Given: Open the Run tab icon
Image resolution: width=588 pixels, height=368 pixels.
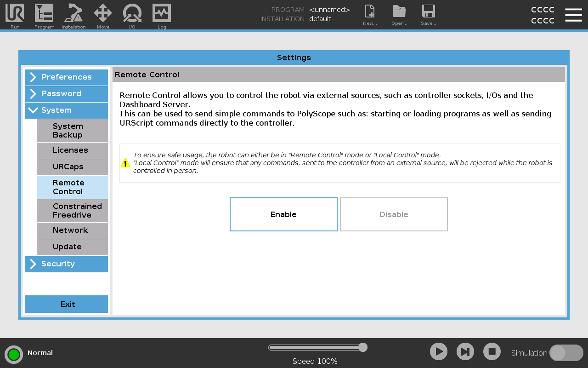Looking at the screenshot, I should point(15,13).
